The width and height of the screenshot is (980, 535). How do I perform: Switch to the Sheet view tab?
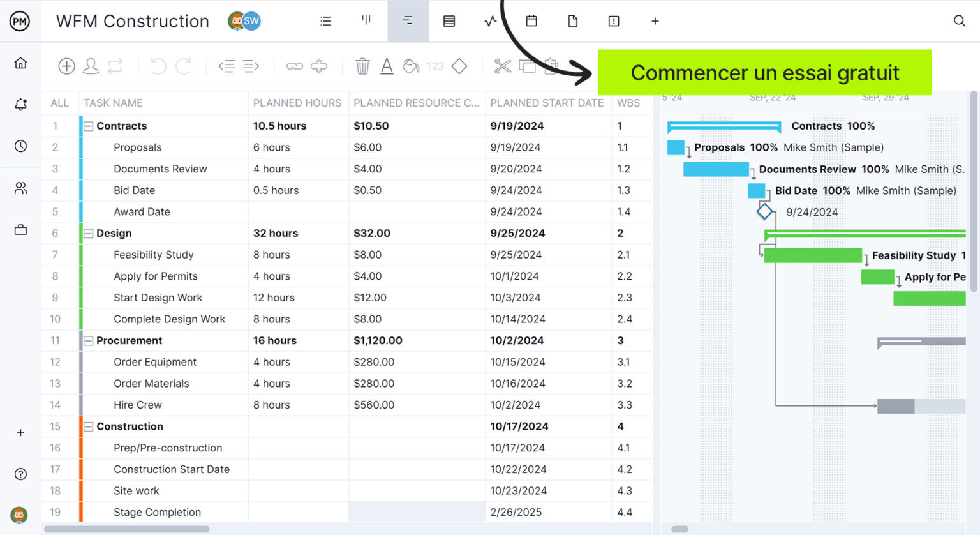[449, 21]
